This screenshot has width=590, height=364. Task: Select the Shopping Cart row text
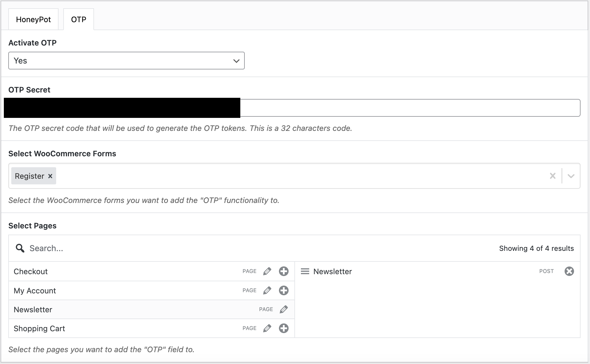click(39, 329)
